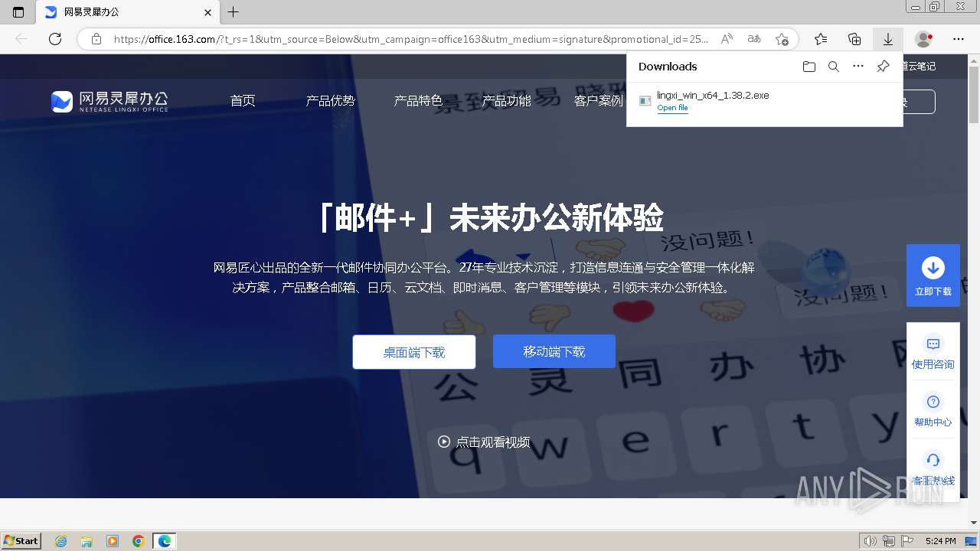Play video via 点击观看视频

pos(484,442)
